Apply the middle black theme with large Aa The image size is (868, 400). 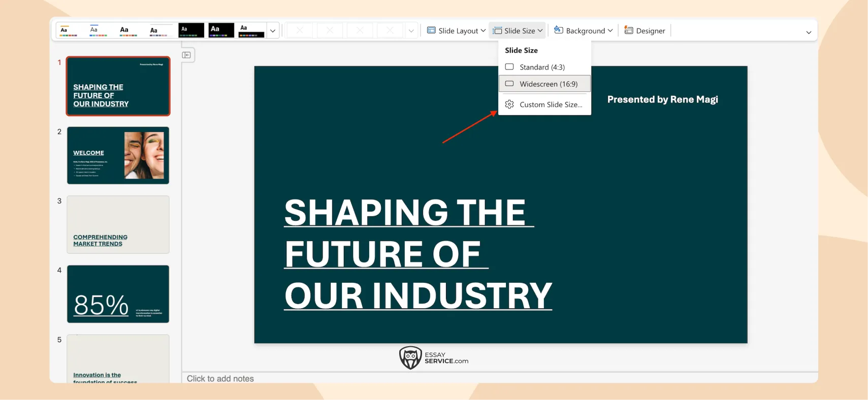(221, 30)
